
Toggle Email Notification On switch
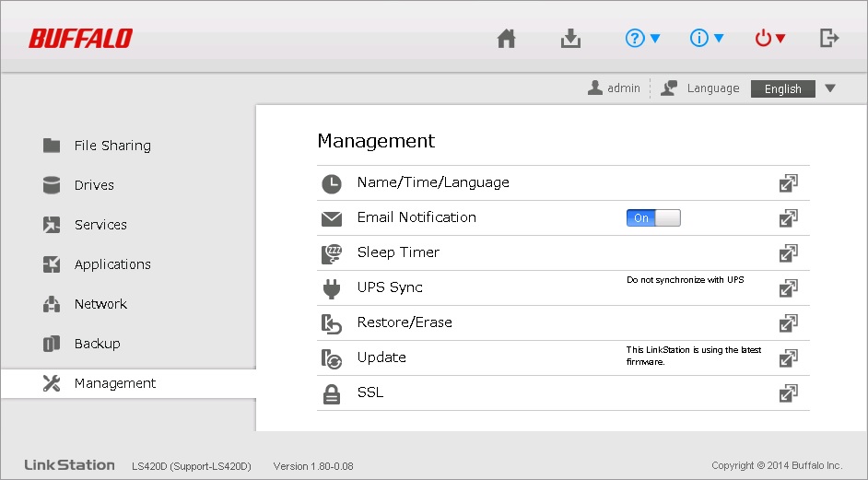click(x=653, y=218)
